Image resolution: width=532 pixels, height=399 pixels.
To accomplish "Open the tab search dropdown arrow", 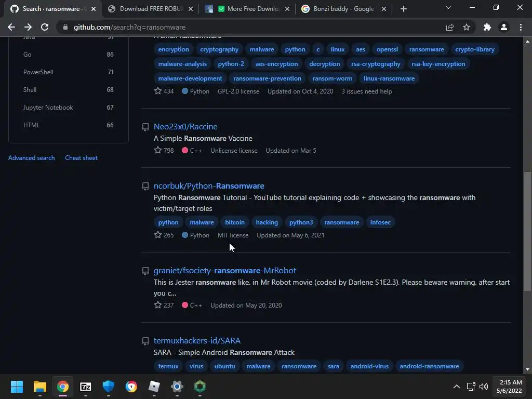I will pyautogui.click(x=448, y=7).
